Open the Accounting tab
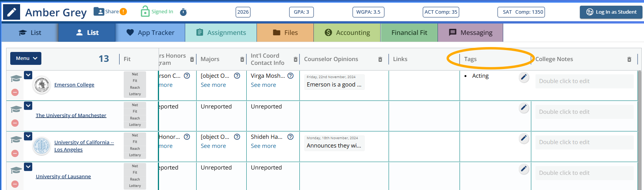Screen dimensions: 644x190 pos(347,33)
